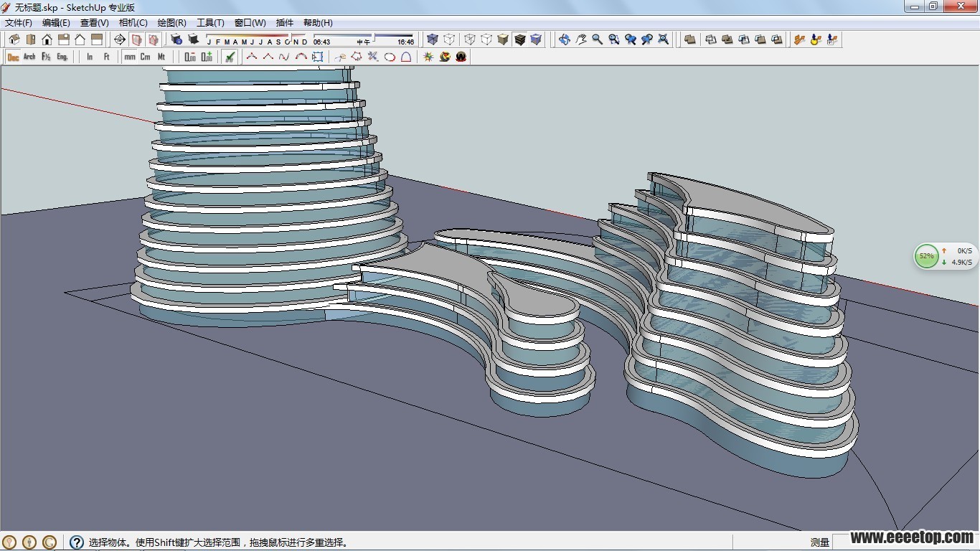Toggle display of section cuts
Viewport: 980px width, 551px height.
coord(153,39)
